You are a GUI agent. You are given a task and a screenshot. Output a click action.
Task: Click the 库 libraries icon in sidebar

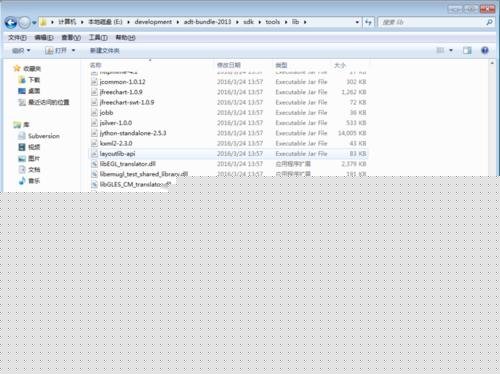click(17, 125)
